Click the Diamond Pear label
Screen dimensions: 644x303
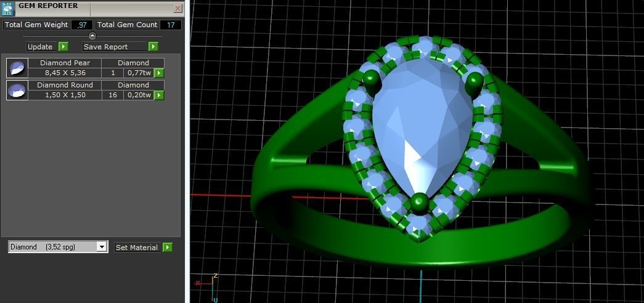point(65,63)
